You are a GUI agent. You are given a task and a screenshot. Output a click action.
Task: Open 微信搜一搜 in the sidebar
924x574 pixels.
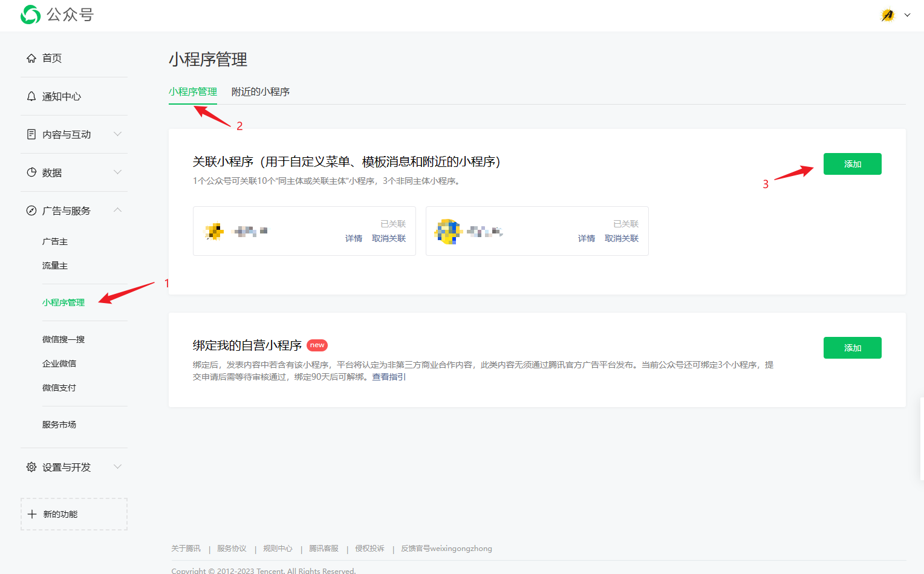63,339
